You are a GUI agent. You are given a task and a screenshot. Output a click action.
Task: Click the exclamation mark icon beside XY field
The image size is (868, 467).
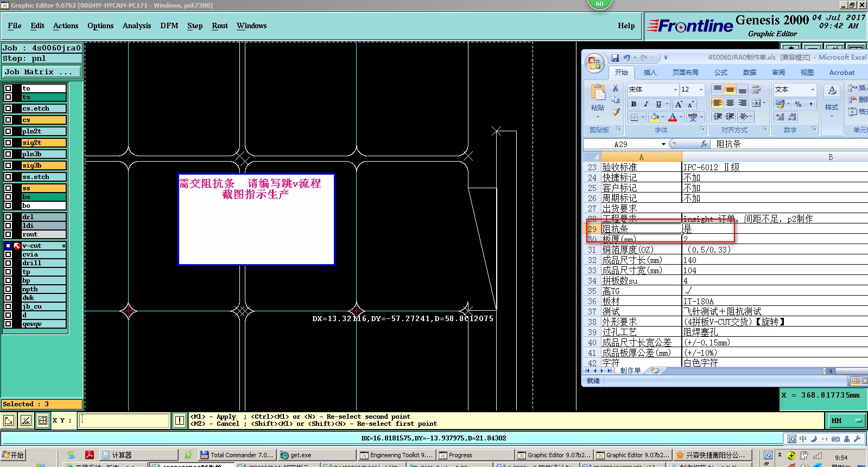tap(180, 420)
